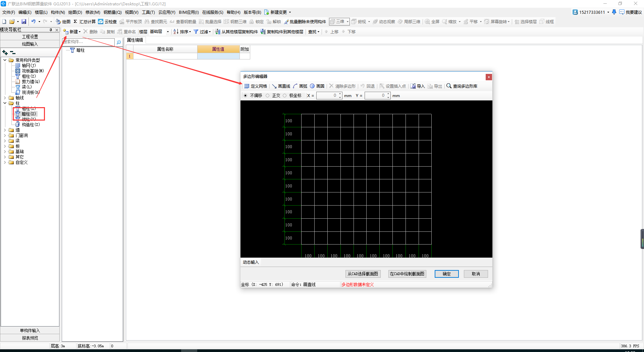Click 汇总计算 sum calculation
The image size is (644, 352).
coord(85,21)
